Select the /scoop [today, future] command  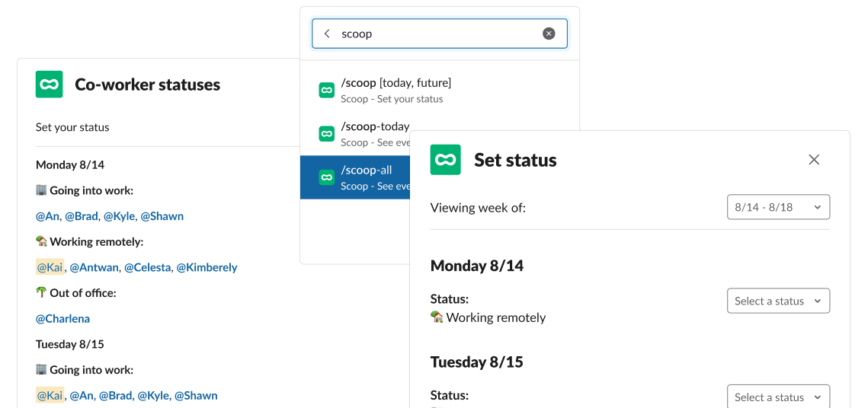tap(440, 90)
